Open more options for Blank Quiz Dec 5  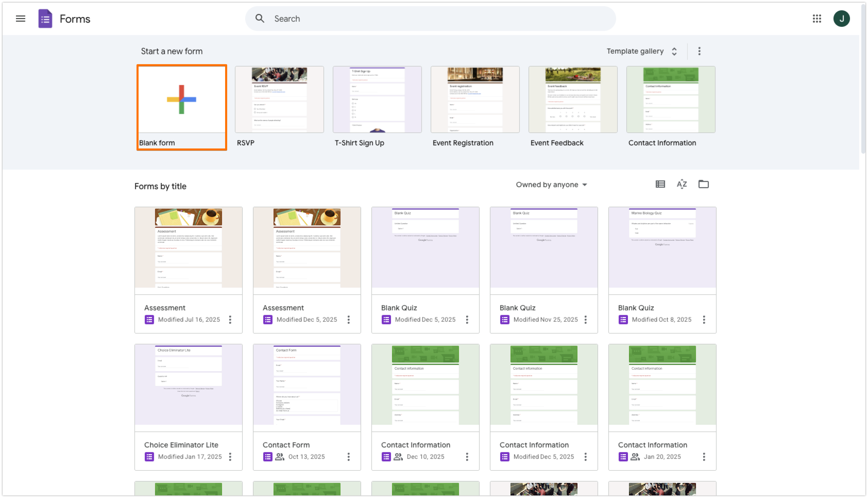tap(467, 320)
